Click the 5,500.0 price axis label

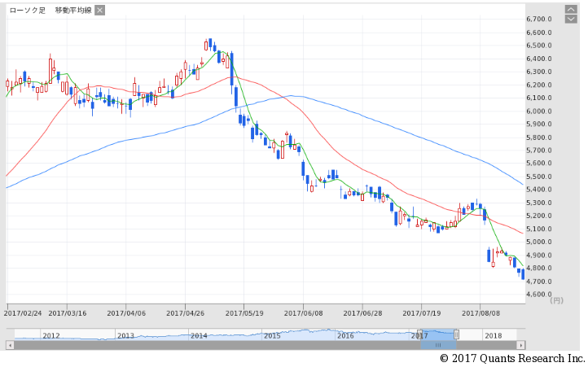(539, 177)
